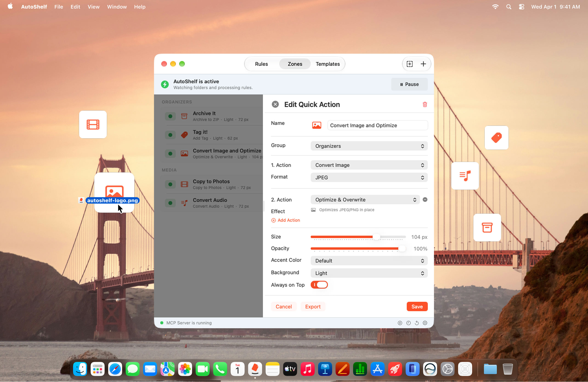The image size is (588, 382).
Task: Close the Edit Quick Action panel
Action: 275,105
